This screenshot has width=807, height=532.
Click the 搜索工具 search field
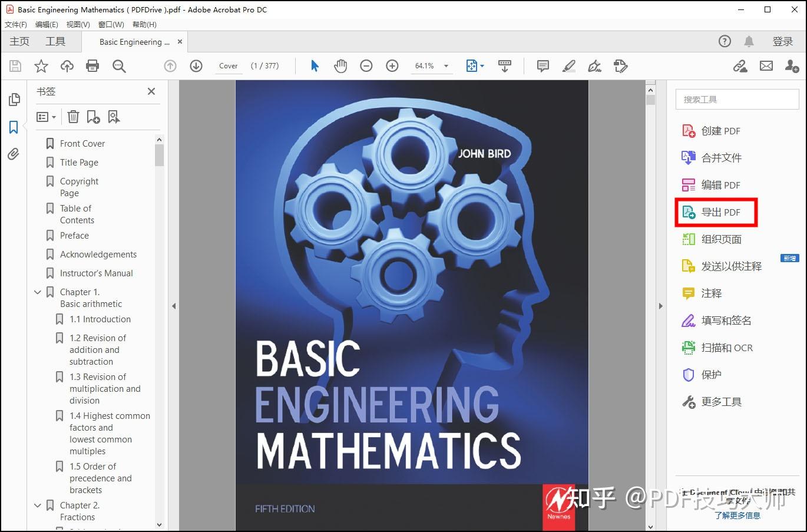click(736, 100)
